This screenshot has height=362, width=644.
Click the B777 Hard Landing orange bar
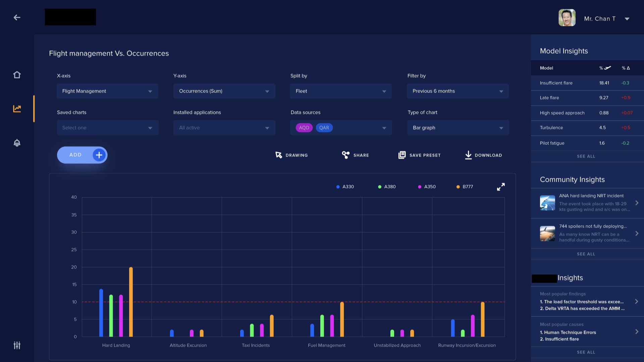pyautogui.click(x=131, y=302)
